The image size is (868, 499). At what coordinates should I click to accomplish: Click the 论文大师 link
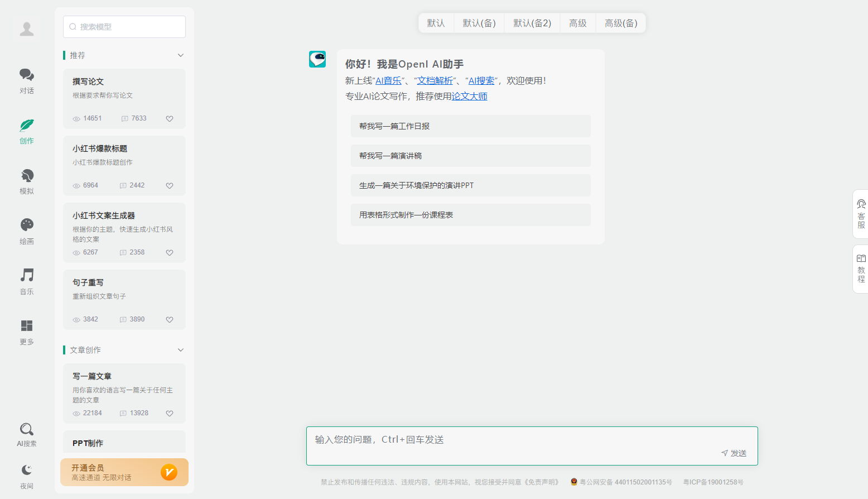(469, 96)
